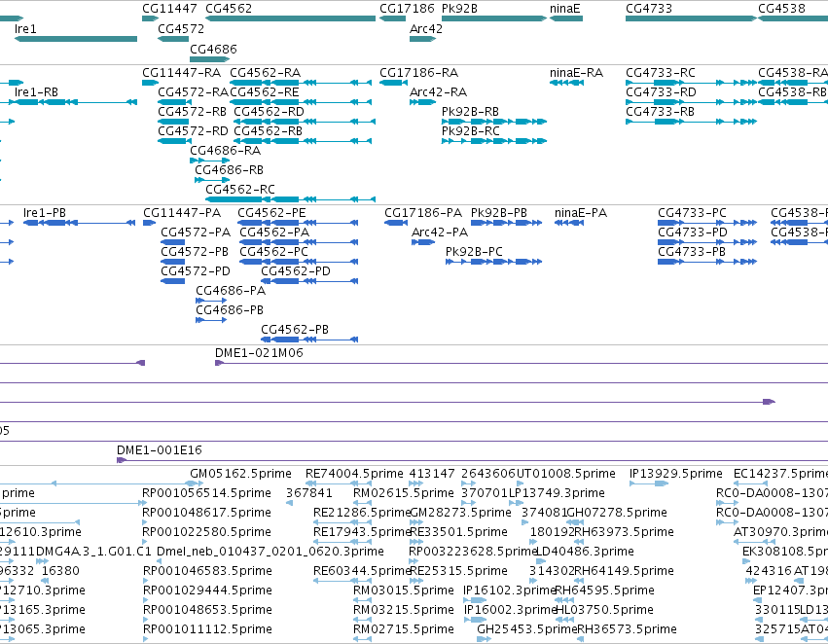Click protein label Ire1-PB

pyautogui.click(x=45, y=213)
